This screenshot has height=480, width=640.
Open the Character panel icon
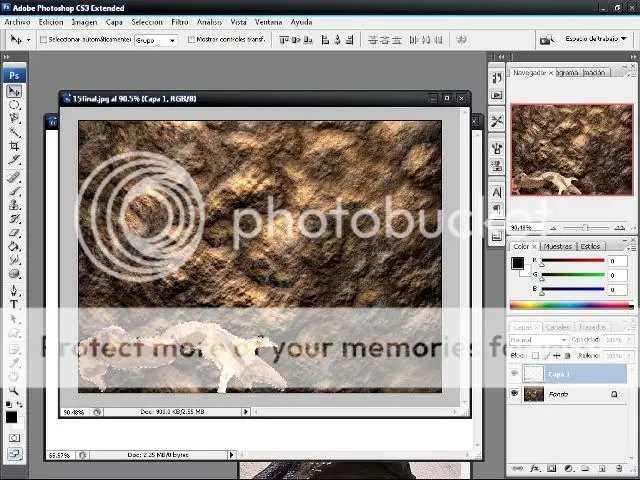coord(497,192)
